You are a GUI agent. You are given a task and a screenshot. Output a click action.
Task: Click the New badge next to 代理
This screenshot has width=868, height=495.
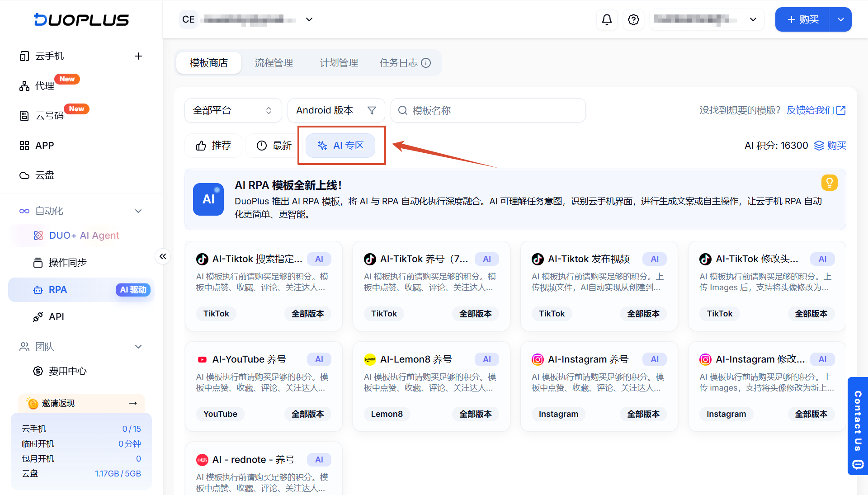(x=67, y=79)
